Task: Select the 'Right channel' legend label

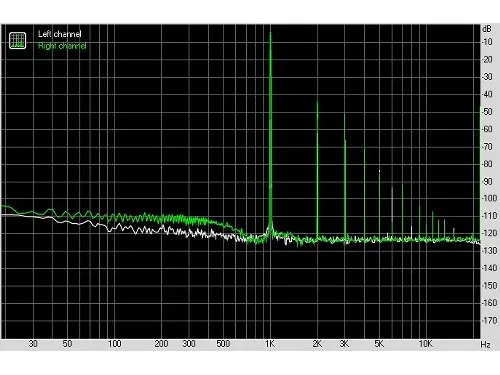Action: [x=62, y=46]
